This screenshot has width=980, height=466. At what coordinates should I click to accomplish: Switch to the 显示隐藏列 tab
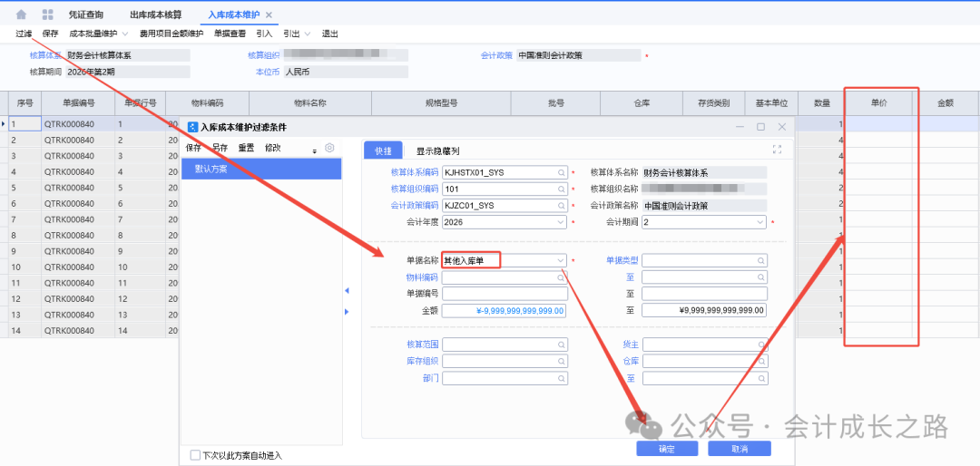pos(437,150)
